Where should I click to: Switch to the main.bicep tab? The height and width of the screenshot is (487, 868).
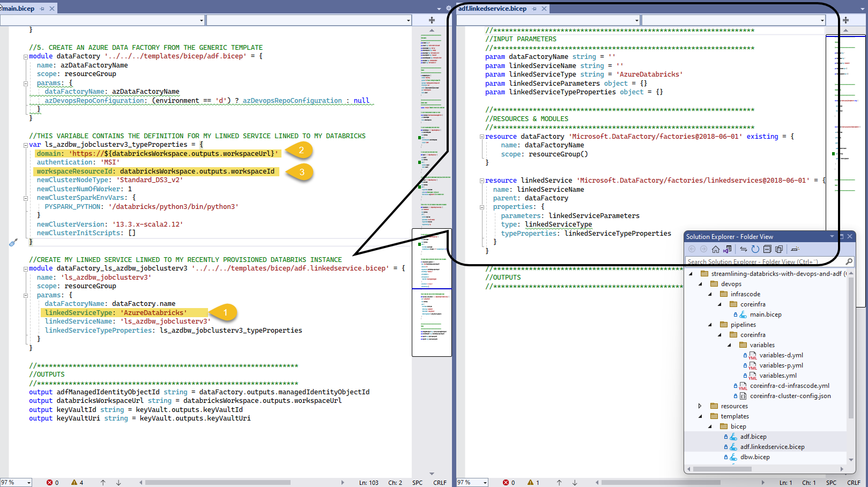tap(19, 9)
